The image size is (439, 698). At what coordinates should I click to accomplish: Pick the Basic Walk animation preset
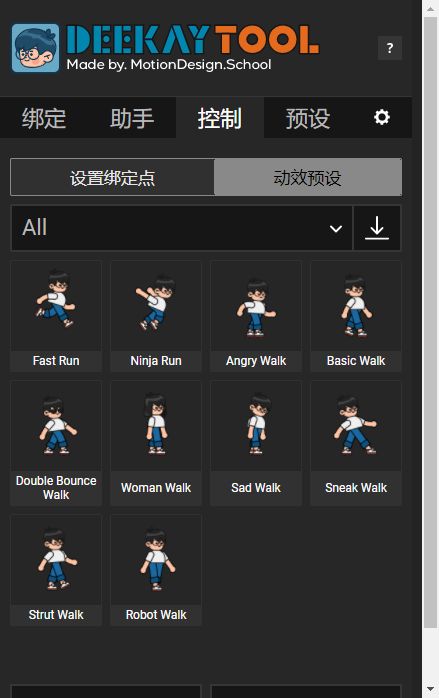coord(356,316)
